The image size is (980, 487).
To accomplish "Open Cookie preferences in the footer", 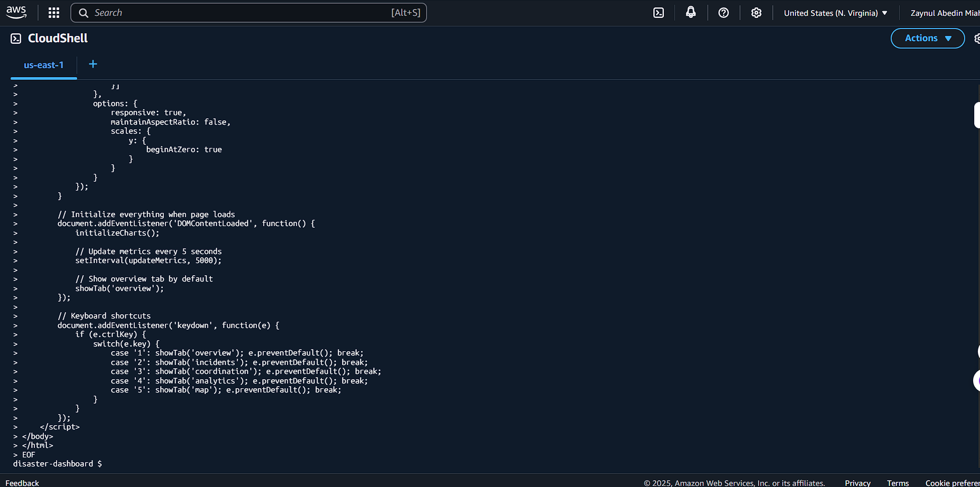I will tap(953, 483).
